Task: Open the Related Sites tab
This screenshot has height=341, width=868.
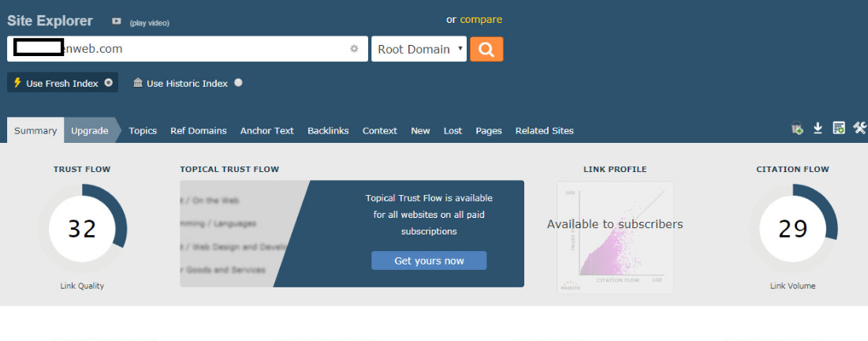Action: click(x=544, y=131)
